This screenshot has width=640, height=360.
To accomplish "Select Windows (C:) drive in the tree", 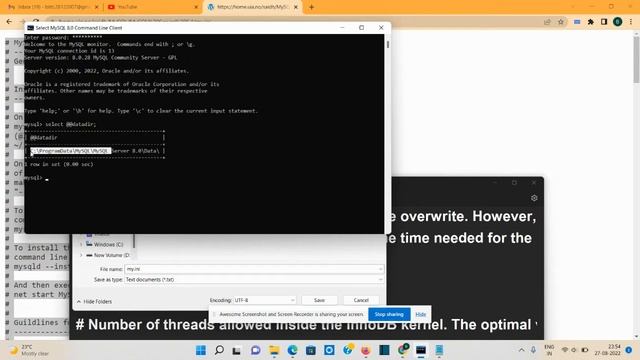I will click(105, 244).
